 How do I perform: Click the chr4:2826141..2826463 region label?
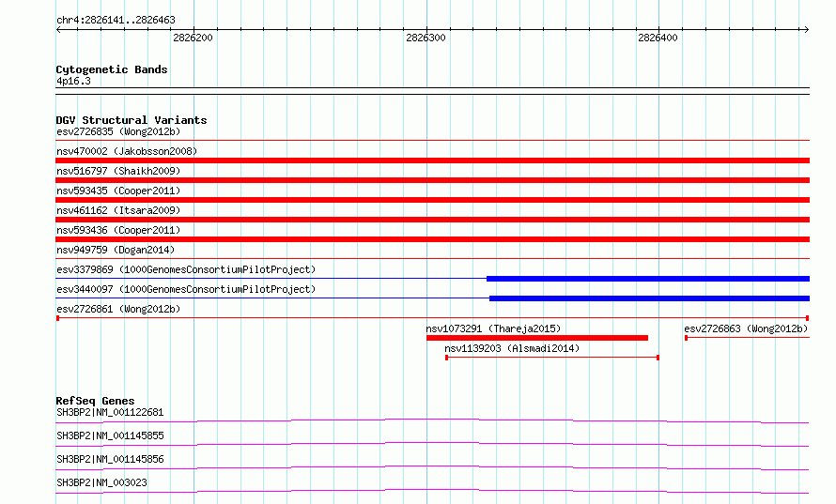click(x=116, y=21)
